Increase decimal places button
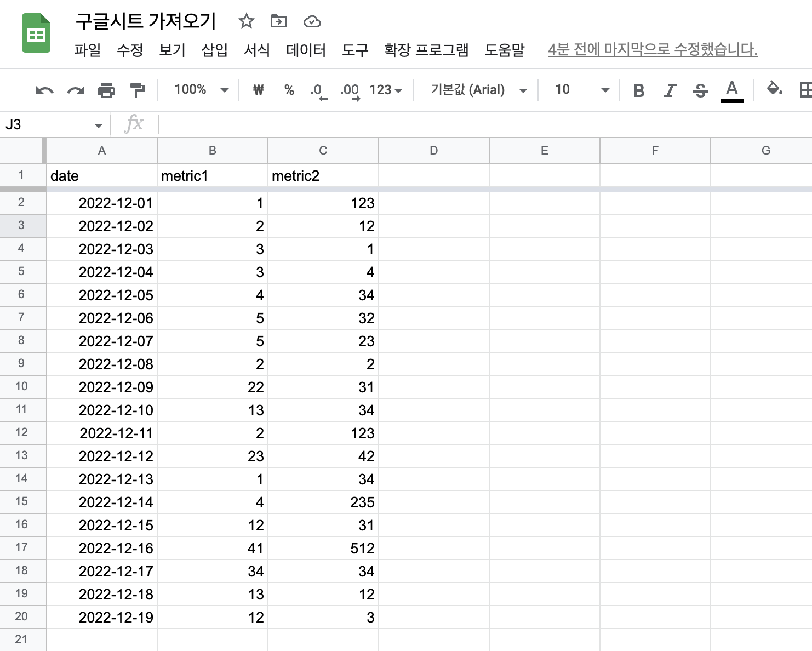This screenshot has height=651, width=812. coord(350,91)
